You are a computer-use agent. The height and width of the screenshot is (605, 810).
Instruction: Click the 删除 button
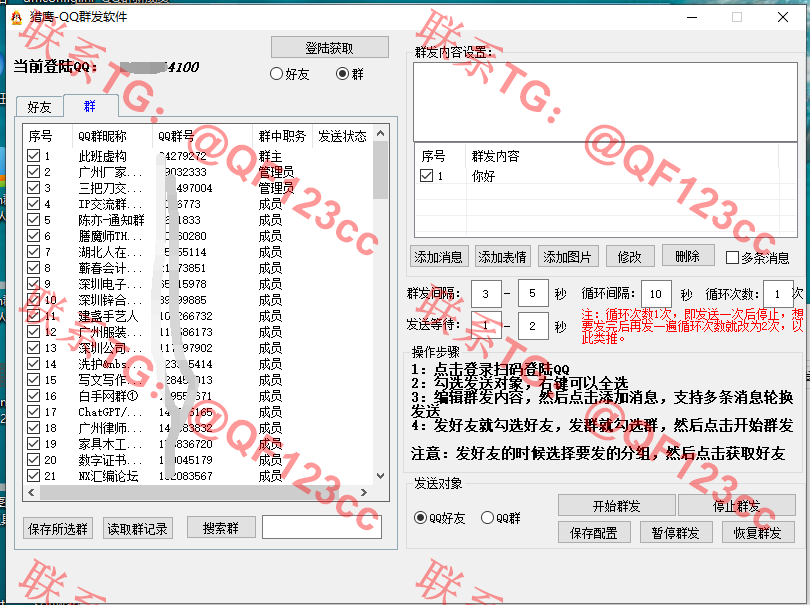pos(688,255)
